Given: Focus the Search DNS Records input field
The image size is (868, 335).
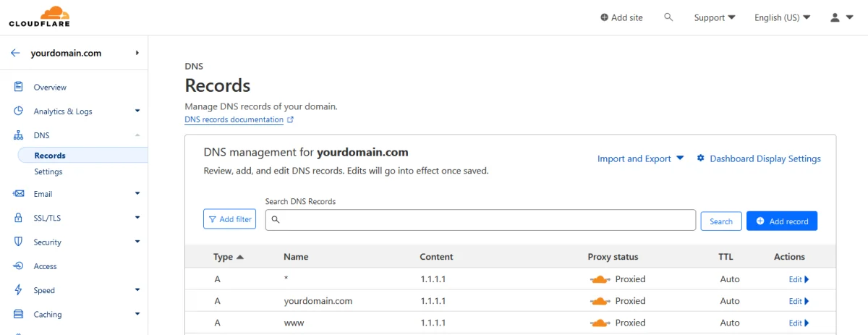Looking at the screenshot, I should (480, 220).
